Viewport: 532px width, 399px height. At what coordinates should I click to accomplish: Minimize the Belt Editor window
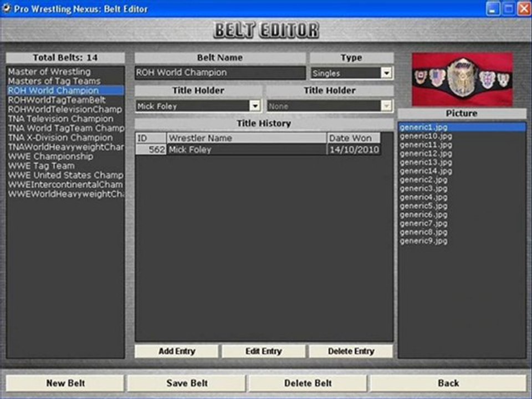coord(493,9)
